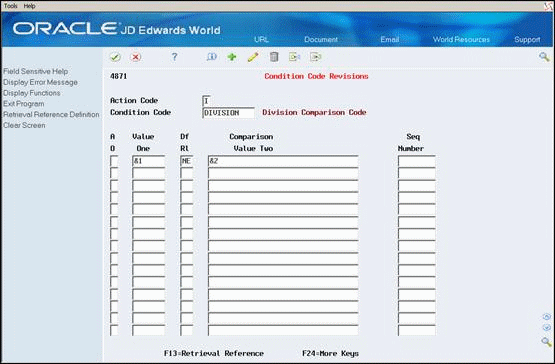Click the 4871 program number
This screenshot has height=364, width=555.
click(x=119, y=76)
